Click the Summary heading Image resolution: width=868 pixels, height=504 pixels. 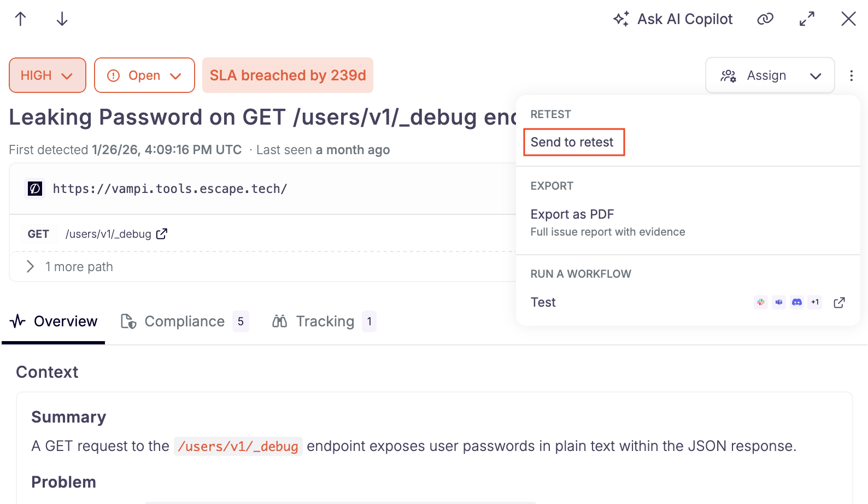[69, 417]
